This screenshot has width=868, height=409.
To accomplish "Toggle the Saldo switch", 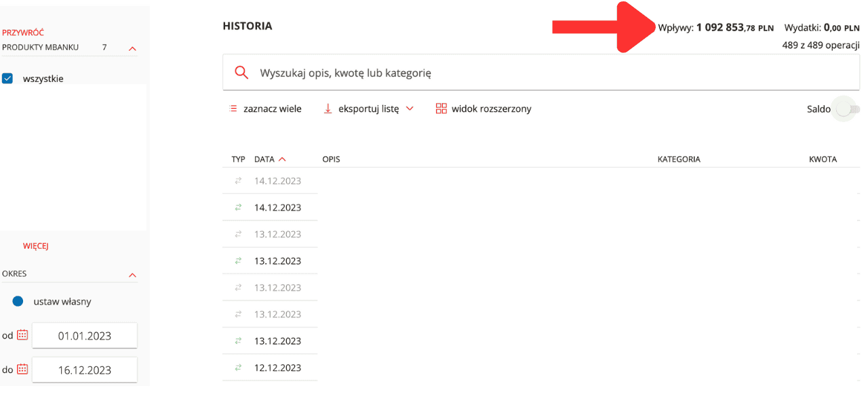I will pyautogui.click(x=847, y=109).
